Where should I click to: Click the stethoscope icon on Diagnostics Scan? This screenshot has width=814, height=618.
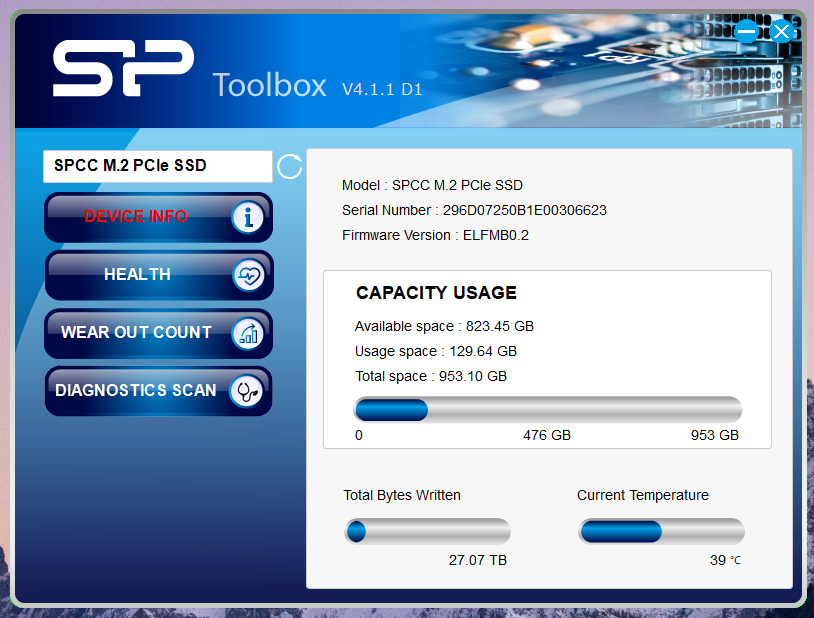[247, 391]
